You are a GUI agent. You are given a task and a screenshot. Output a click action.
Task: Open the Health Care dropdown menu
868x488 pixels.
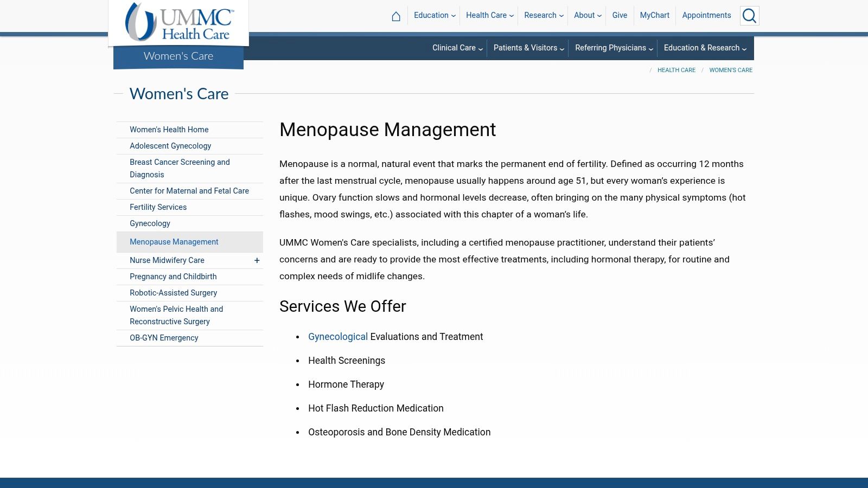(x=489, y=15)
